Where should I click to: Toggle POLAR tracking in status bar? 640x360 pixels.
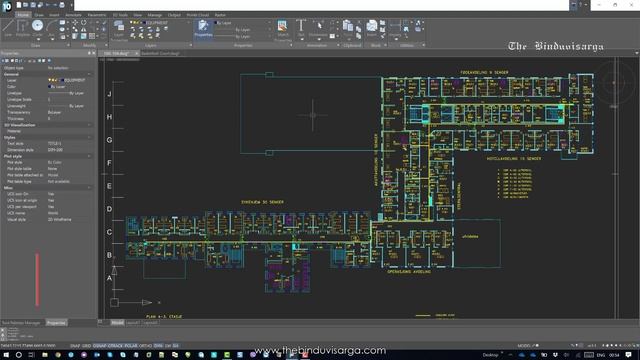(x=131, y=346)
